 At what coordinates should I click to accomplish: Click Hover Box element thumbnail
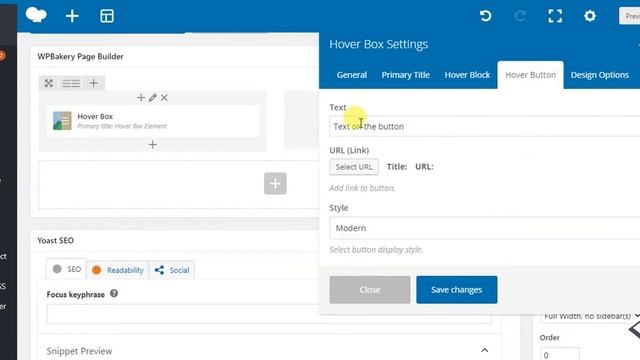(62, 121)
